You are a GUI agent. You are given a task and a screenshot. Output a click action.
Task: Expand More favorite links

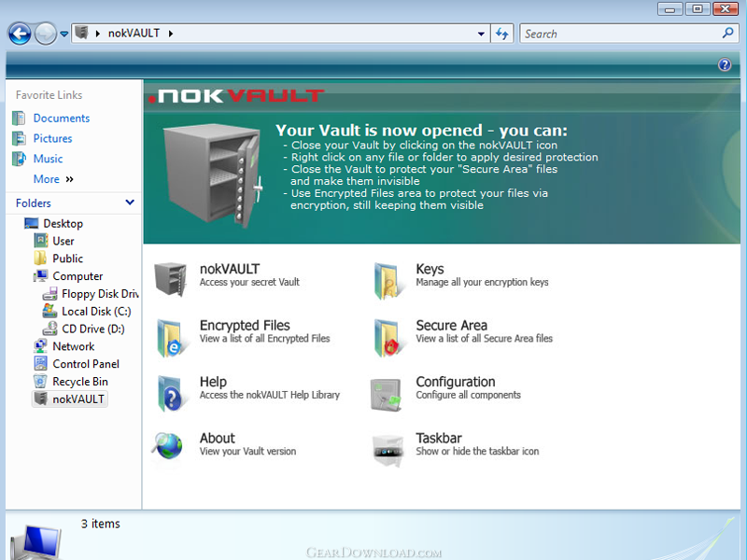coord(53,179)
